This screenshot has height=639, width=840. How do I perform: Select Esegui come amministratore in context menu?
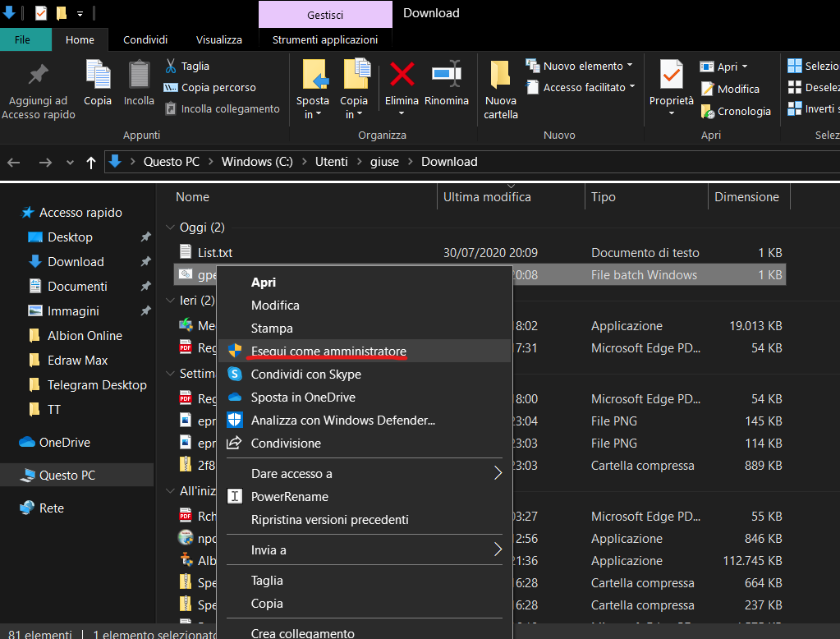[328, 352]
